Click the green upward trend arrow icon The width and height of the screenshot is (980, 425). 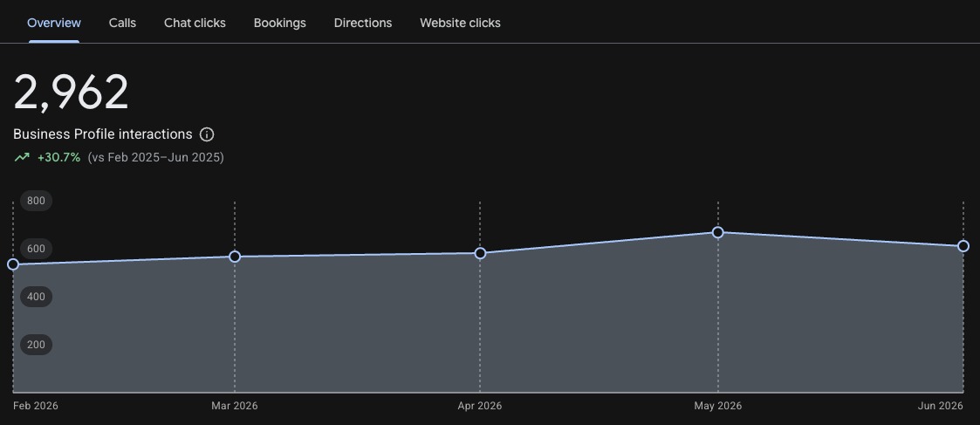pyautogui.click(x=22, y=157)
